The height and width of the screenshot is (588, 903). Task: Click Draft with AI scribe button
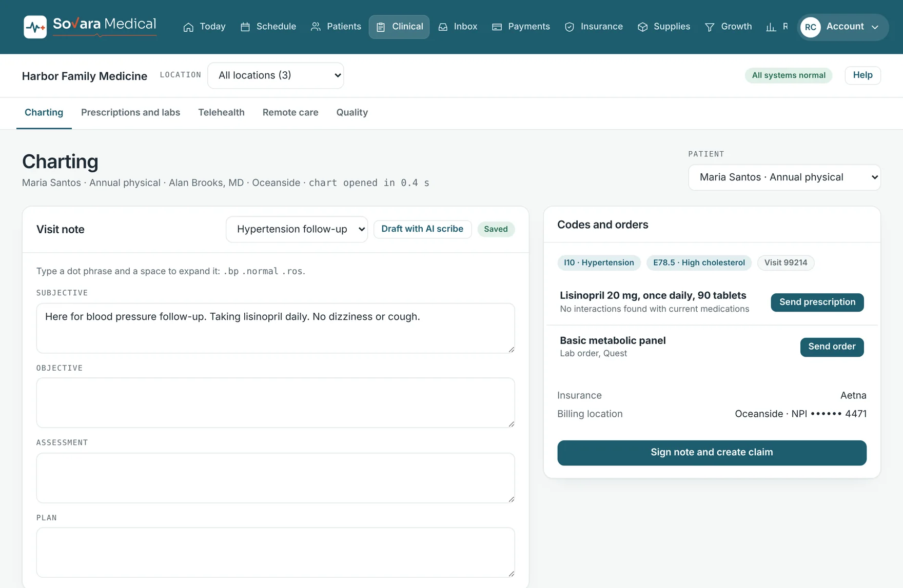point(422,229)
